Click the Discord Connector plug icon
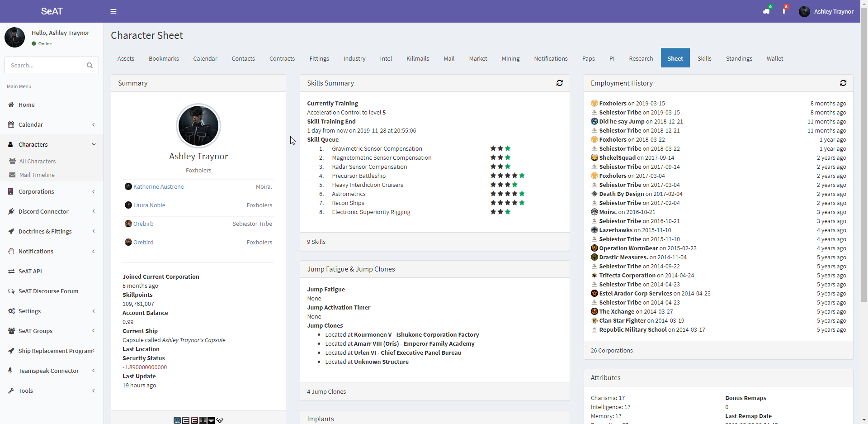 (11, 211)
